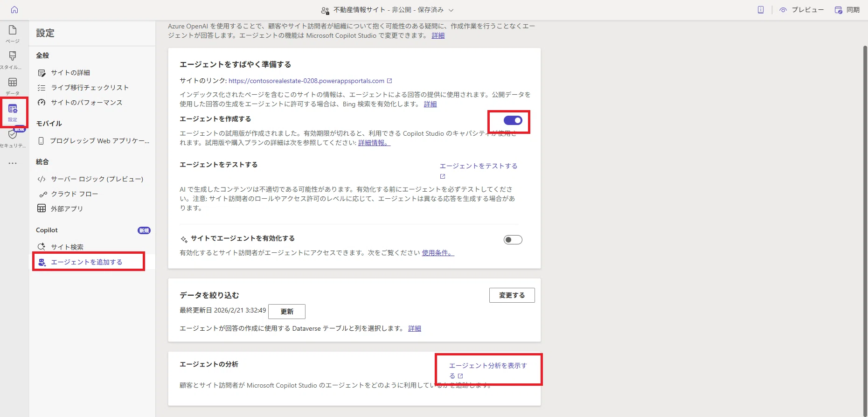Open the 使用条件 link
868x417 pixels.
pyautogui.click(x=438, y=253)
